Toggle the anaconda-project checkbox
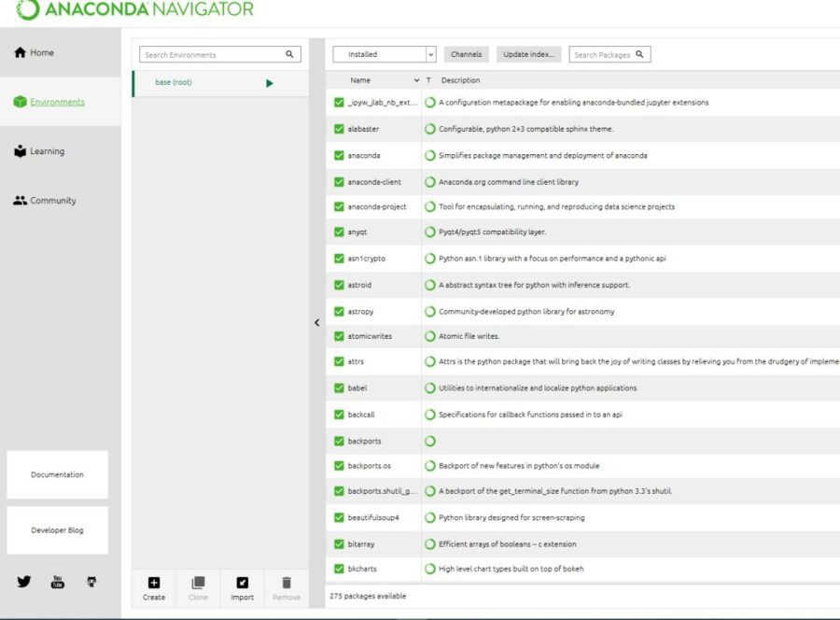The image size is (840, 620). (339, 206)
